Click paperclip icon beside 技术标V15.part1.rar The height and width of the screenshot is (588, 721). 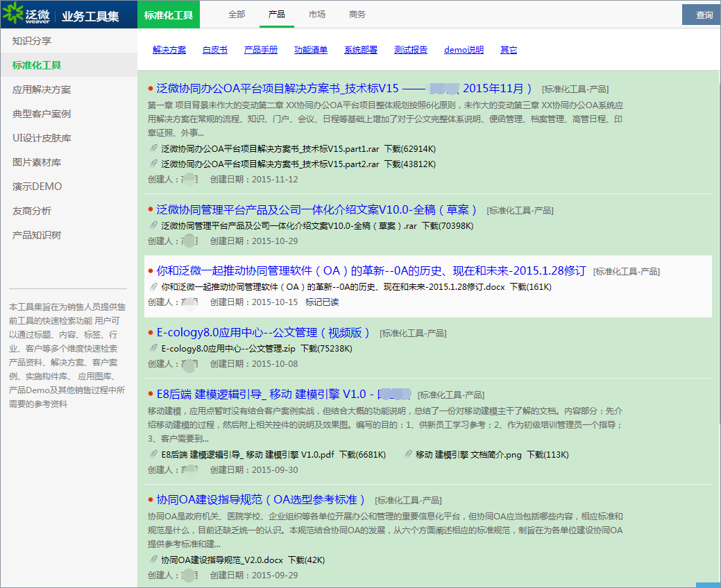153,148
